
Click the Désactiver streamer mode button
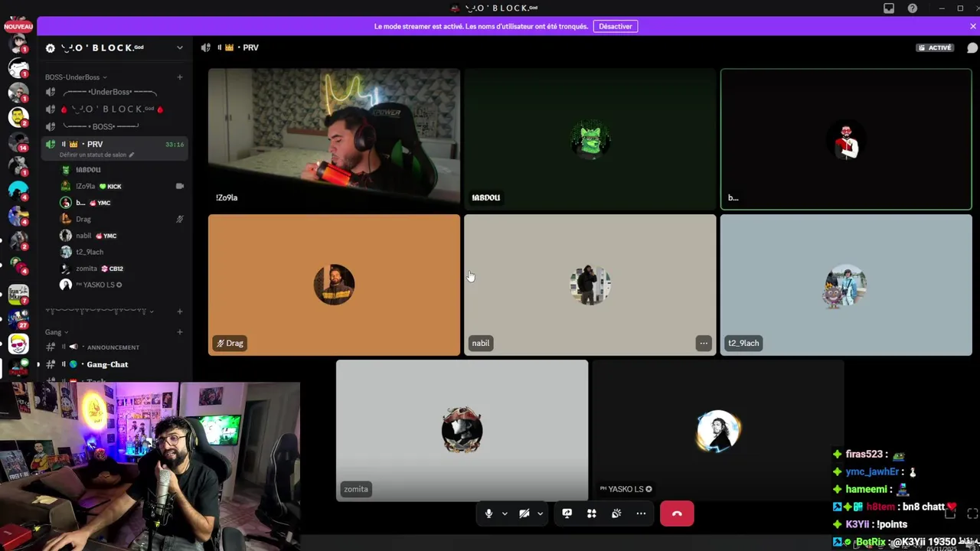point(616,26)
